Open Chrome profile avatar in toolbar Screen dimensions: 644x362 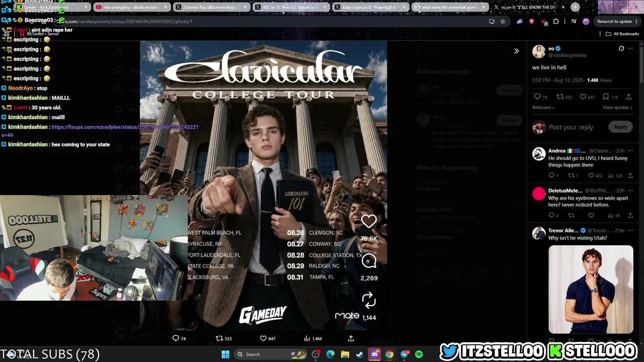point(586,22)
